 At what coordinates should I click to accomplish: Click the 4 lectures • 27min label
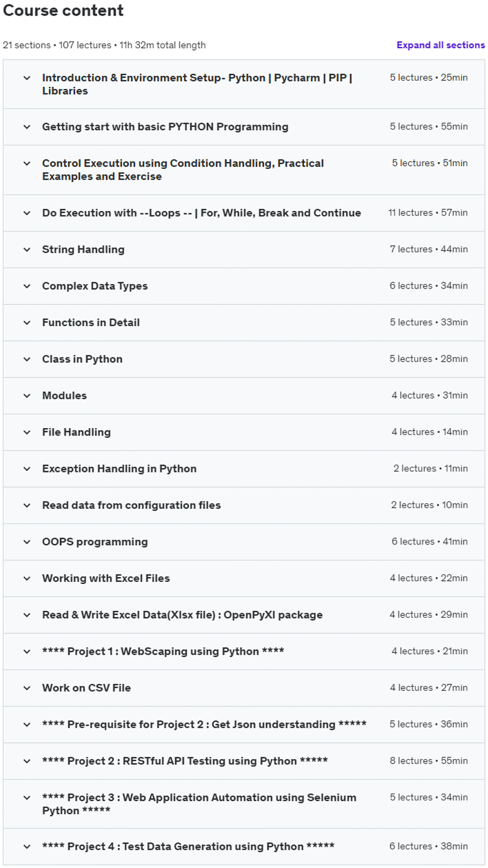tap(429, 688)
